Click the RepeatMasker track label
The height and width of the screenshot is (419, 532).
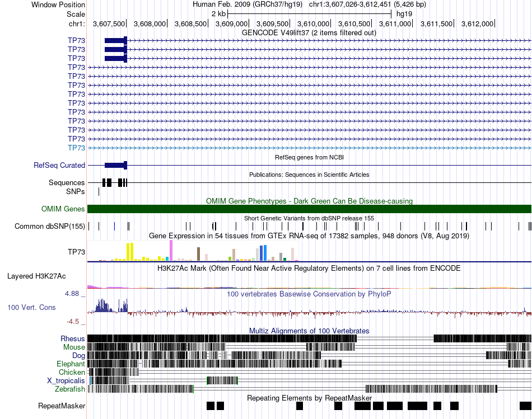62,406
